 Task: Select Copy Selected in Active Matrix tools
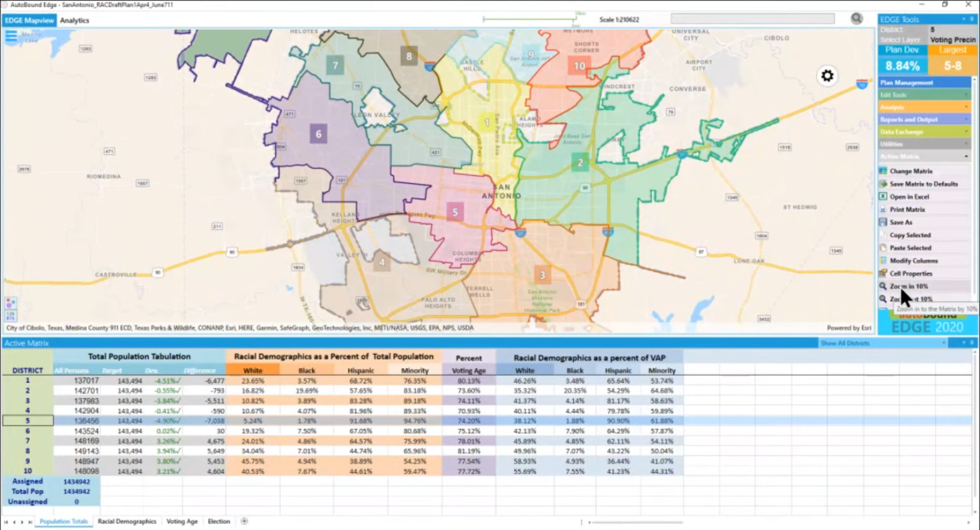click(910, 235)
